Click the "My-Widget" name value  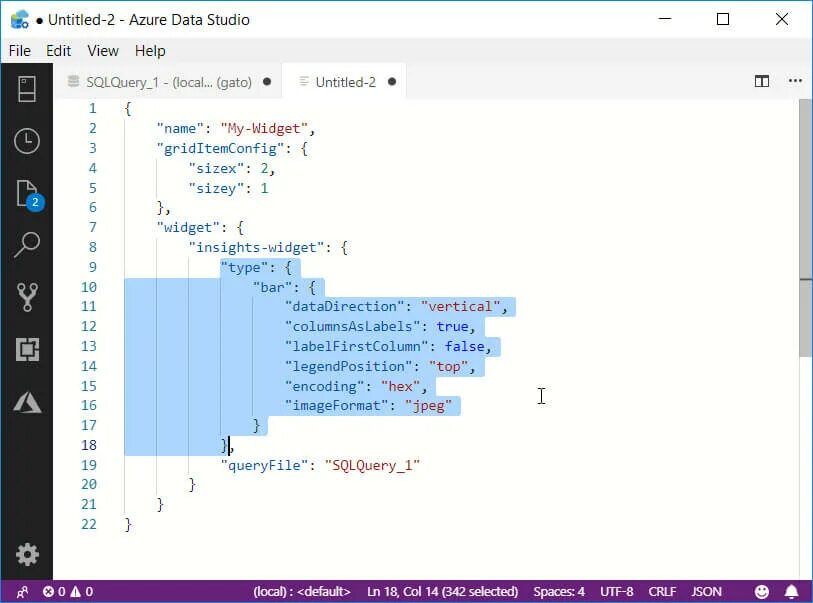[264, 129]
